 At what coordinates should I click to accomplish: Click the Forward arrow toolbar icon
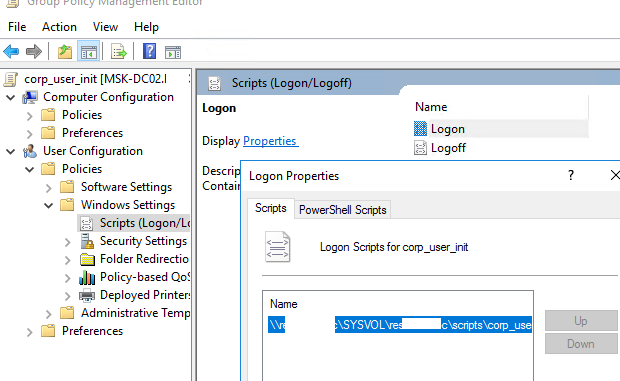coord(34,52)
